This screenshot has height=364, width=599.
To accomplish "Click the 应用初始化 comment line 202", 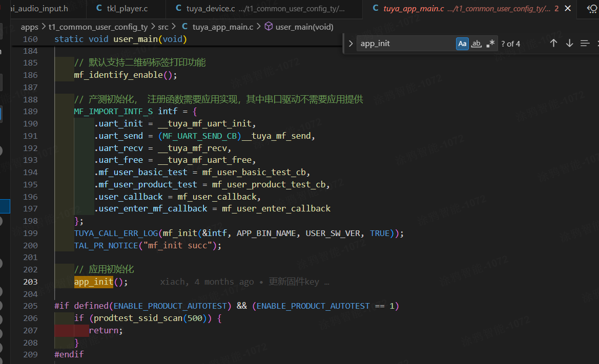I will [x=104, y=269].
